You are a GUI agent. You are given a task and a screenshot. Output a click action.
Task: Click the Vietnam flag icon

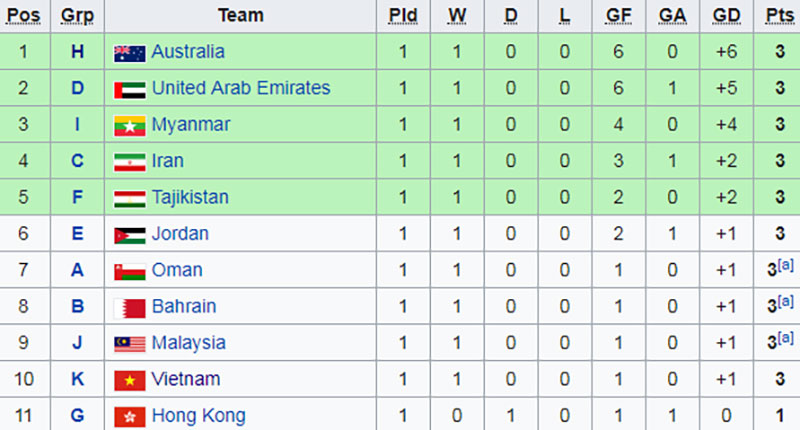(x=130, y=380)
